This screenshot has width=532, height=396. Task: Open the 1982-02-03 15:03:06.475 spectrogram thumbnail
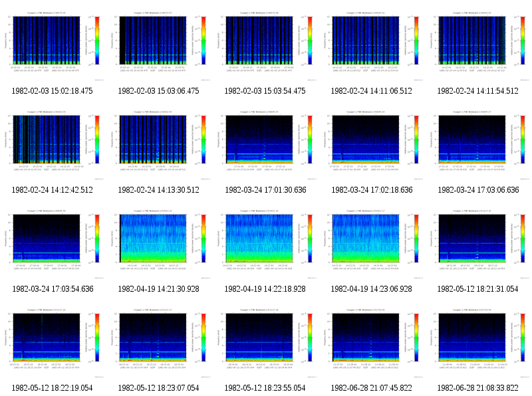pyautogui.click(x=159, y=45)
